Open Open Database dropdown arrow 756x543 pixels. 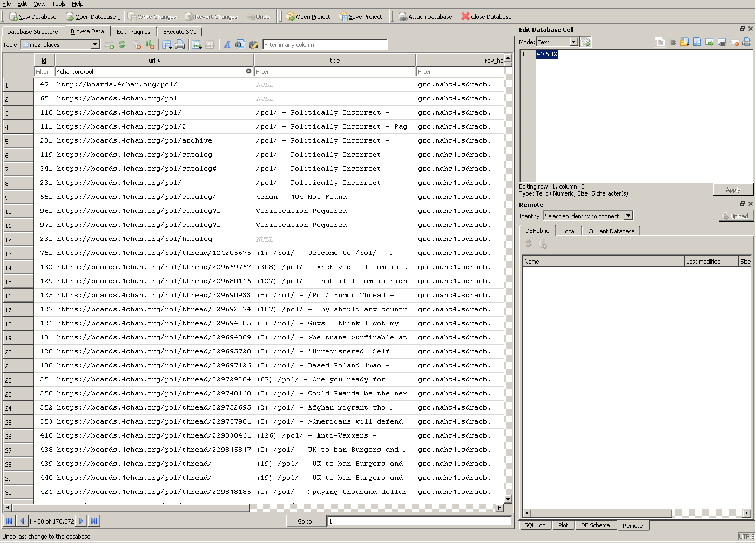tap(119, 18)
